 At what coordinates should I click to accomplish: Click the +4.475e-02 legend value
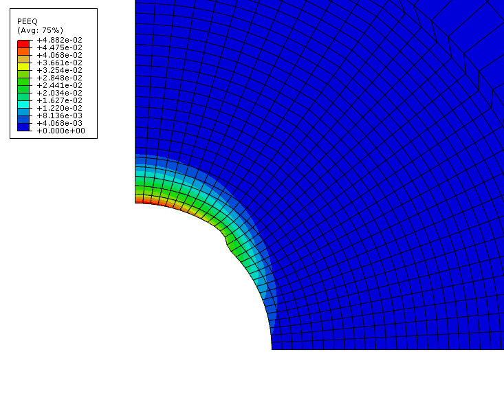59,47
